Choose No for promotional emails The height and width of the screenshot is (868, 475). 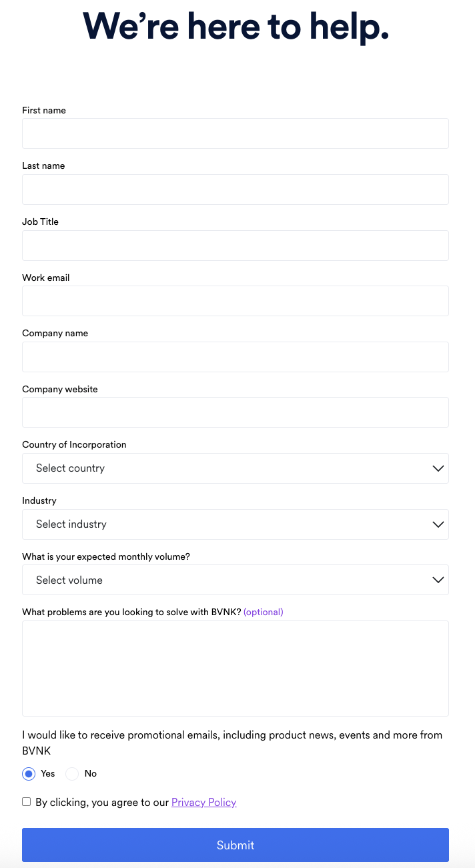click(72, 774)
